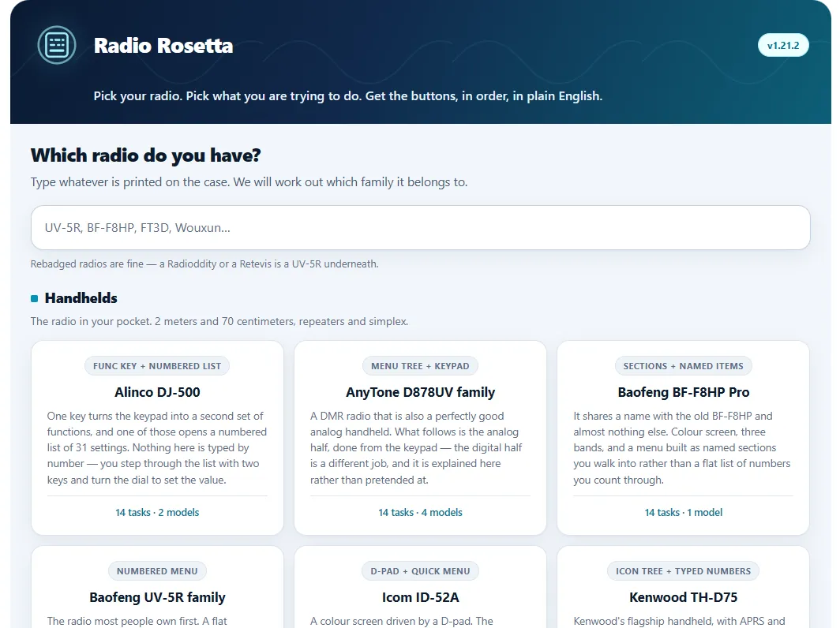Click the Handhelds section heading
The width and height of the screenshot is (840, 628).
81,298
